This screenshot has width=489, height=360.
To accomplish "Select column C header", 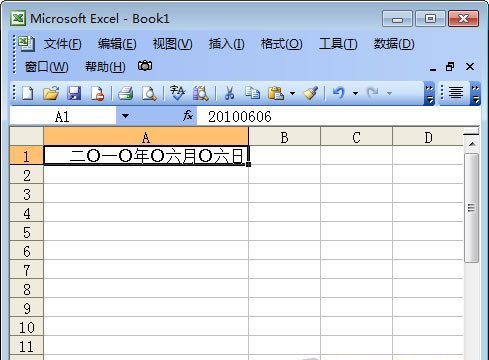I will click(356, 137).
